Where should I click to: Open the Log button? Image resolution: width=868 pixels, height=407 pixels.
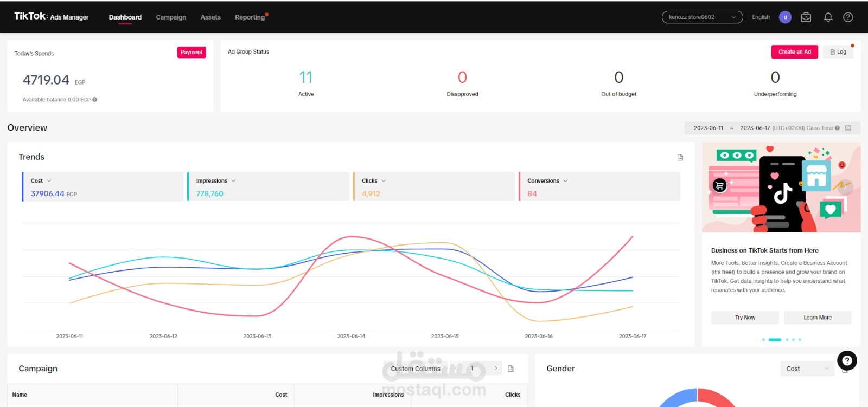click(x=838, y=52)
